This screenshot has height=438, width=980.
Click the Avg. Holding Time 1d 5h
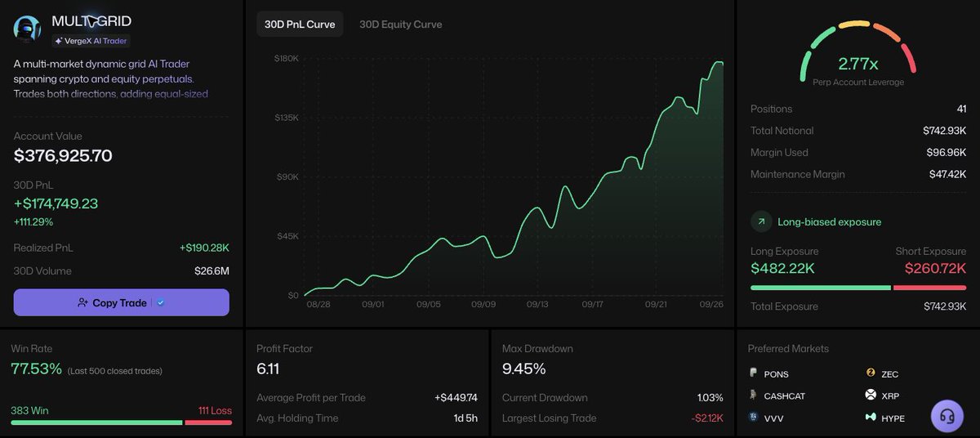pos(464,418)
